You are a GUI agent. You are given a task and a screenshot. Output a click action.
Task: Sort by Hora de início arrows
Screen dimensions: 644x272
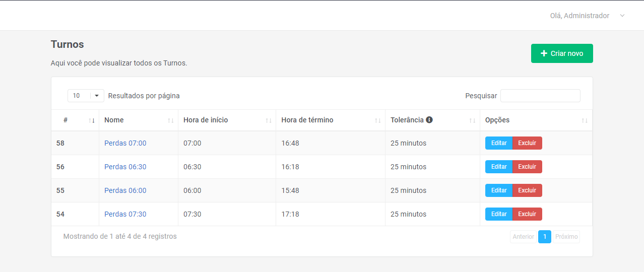(x=269, y=120)
